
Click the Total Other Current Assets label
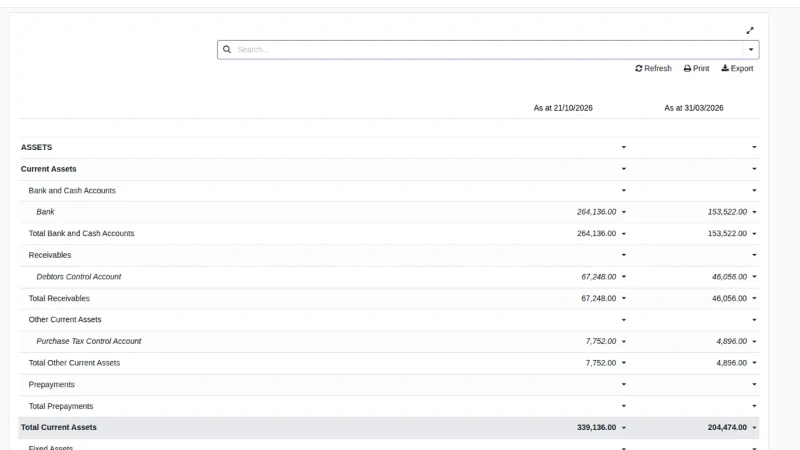pos(74,363)
